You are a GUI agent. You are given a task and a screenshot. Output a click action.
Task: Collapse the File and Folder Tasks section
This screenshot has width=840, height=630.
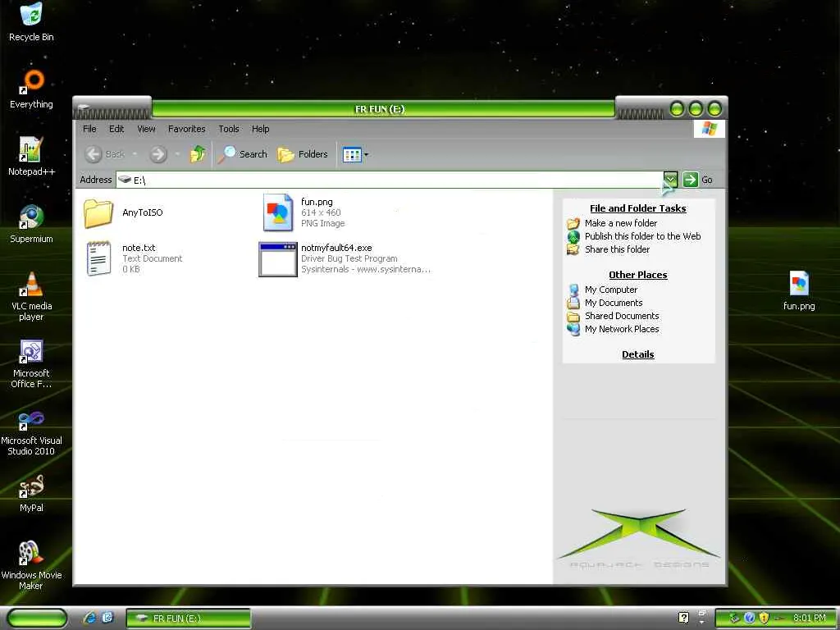click(x=638, y=208)
